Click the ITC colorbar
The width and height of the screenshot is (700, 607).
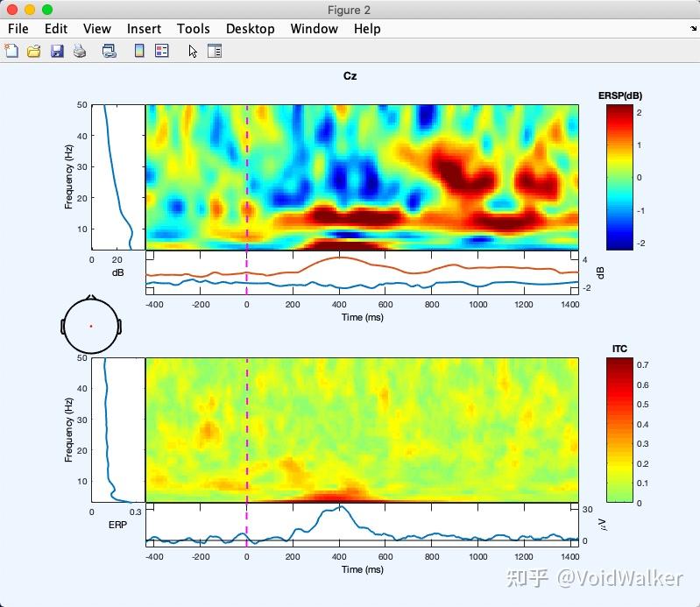[619, 430]
